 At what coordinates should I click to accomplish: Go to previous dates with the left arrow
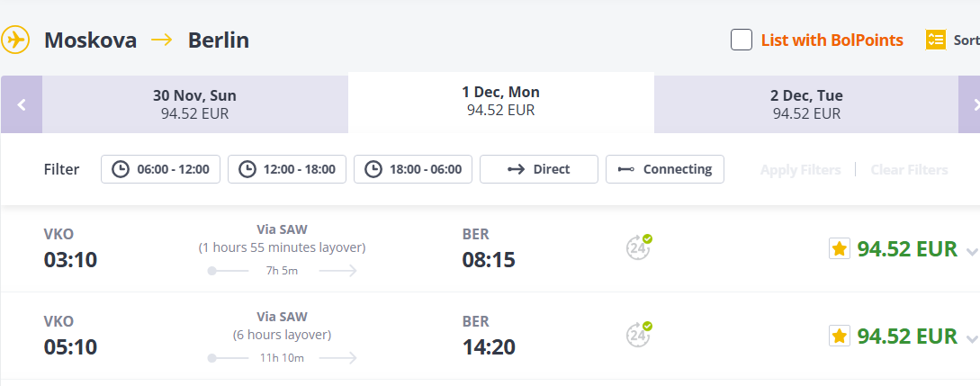point(22,104)
